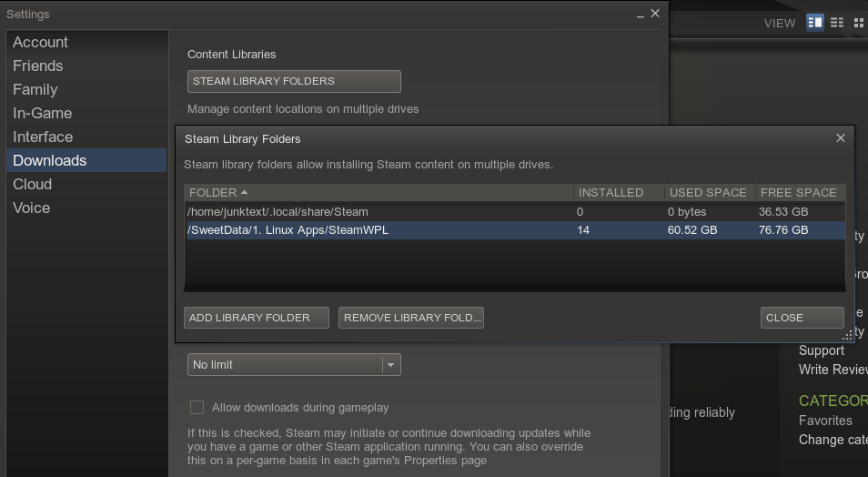Sort by the FOLDER column header
The width and height of the screenshot is (868, 477).
(378, 192)
